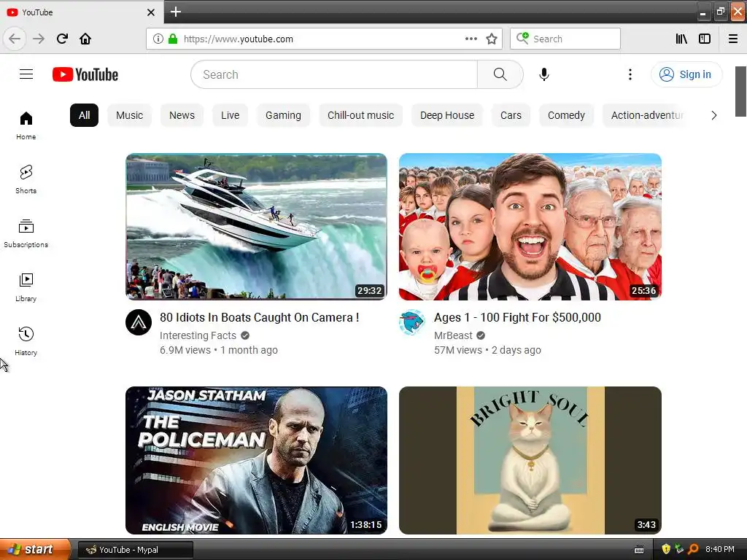
Task: Click the browser Forward arrow
Action: [39, 39]
